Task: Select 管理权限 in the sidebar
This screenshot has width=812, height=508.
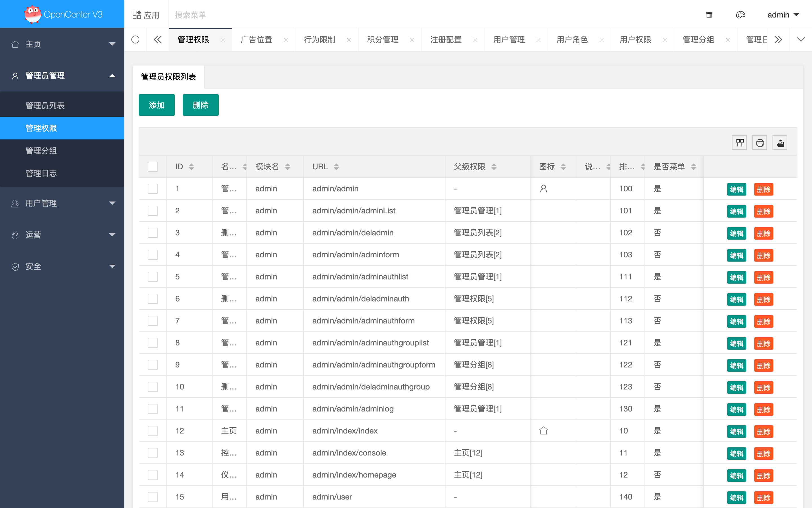Action: click(62, 128)
